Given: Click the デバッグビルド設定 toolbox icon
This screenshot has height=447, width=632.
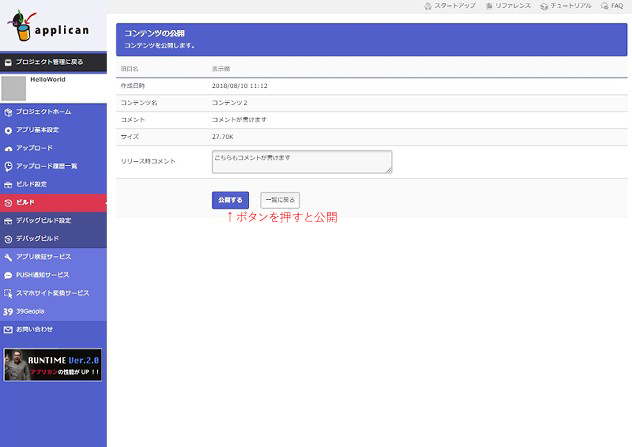Looking at the screenshot, I should pyautogui.click(x=8, y=221).
